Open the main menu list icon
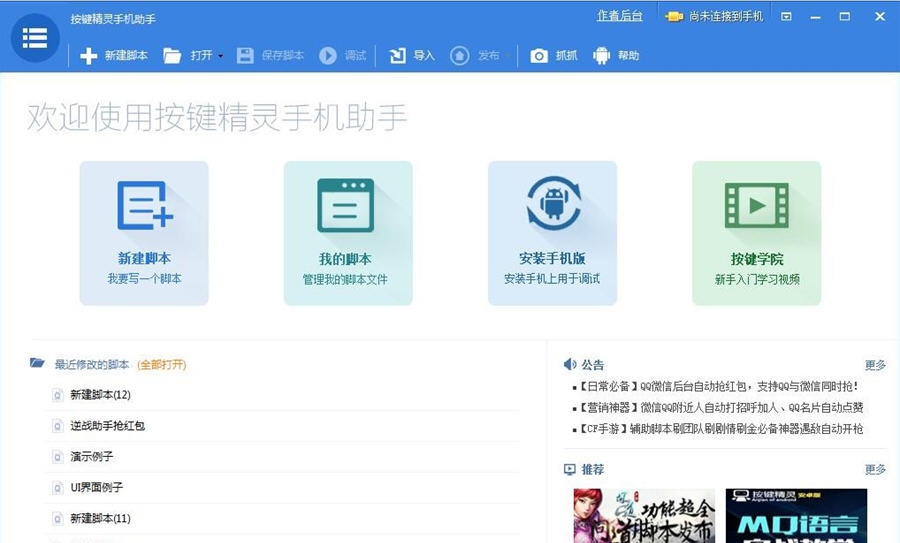The height and width of the screenshot is (543, 900). pos(35,38)
